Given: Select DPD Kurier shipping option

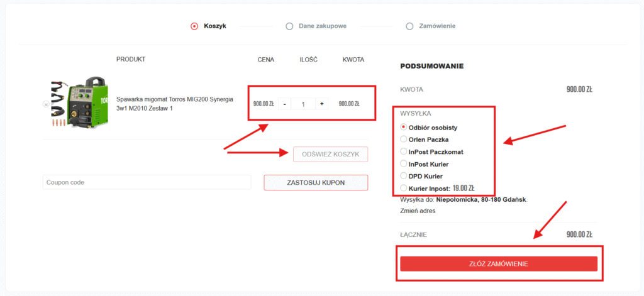Looking at the screenshot, I should [x=404, y=175].
